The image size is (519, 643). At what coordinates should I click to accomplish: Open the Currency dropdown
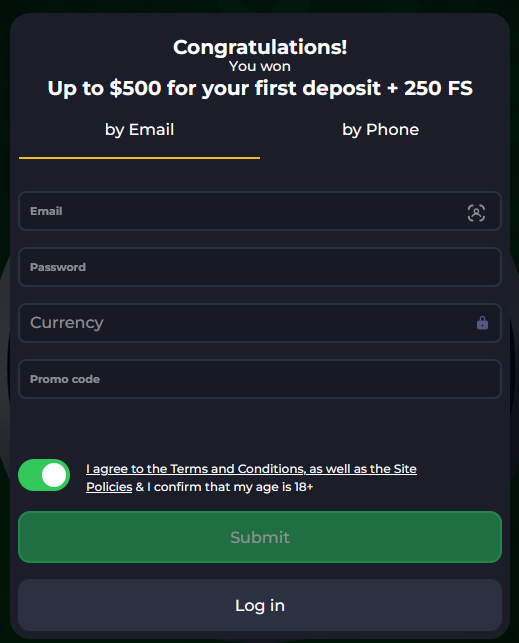260,323
